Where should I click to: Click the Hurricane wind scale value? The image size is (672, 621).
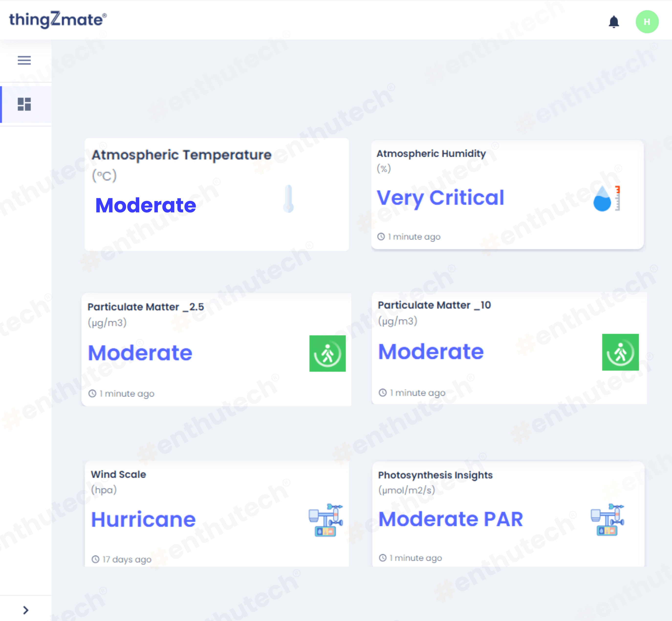coord(143,520)
